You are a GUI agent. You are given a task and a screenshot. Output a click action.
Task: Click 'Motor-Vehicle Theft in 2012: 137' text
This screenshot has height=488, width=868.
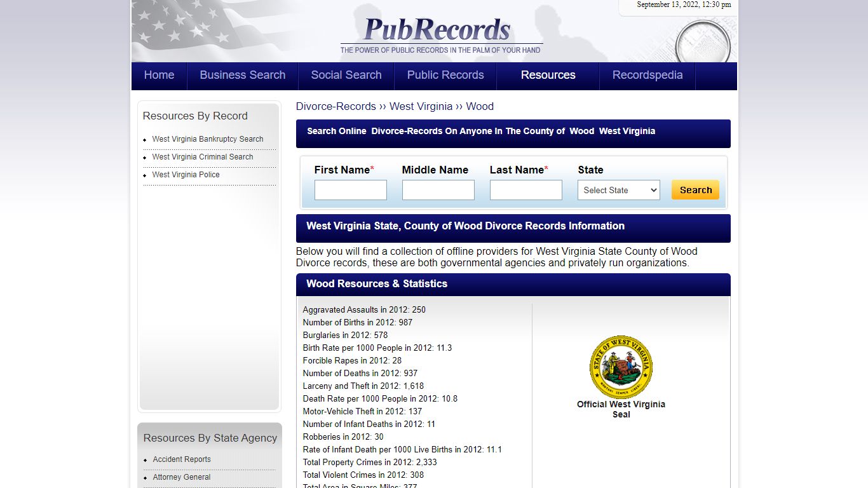pyautogui.click(x=362, y=412)
